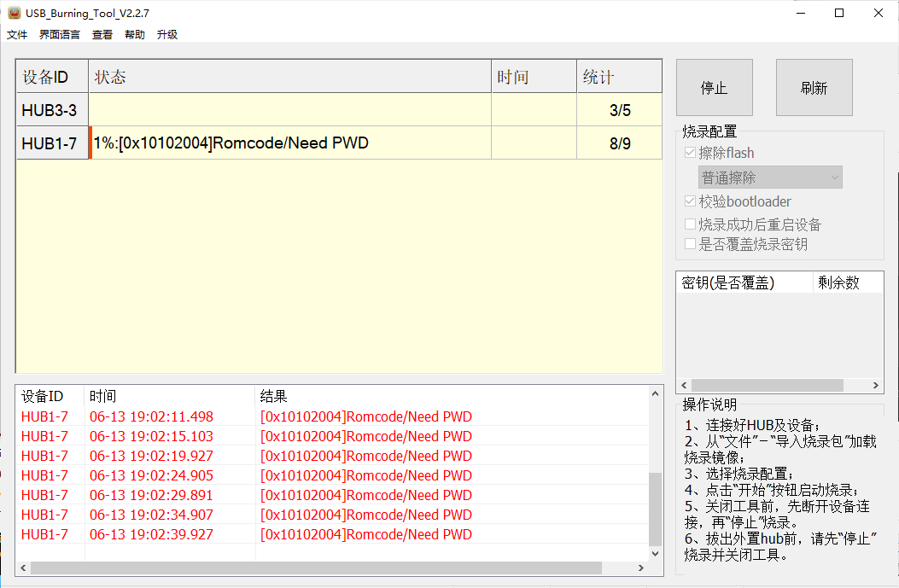The width and height of the screenshot is (899, 588).
Task: Open the 升级 menu
Action: (x=166, y=34)
